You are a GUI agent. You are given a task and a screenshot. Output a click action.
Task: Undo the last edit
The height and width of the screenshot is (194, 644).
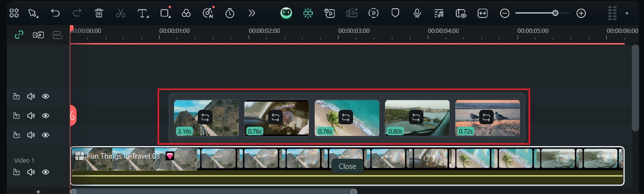click(x=55, y=14)
